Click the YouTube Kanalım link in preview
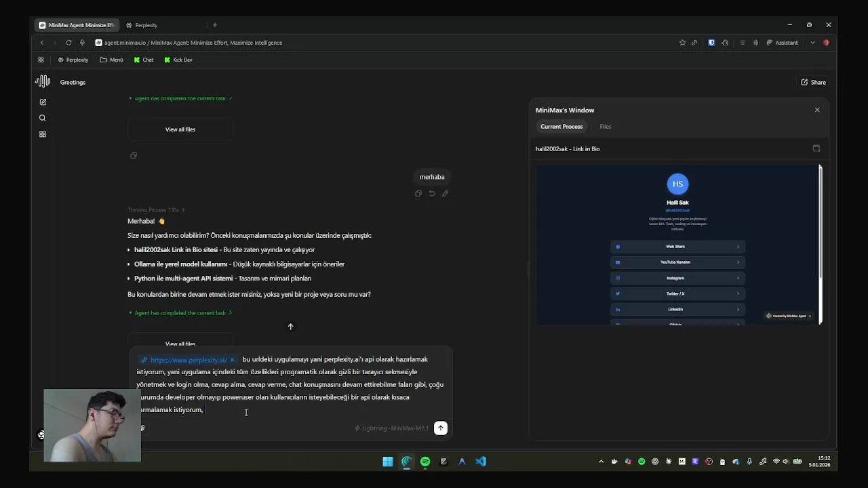 click(677, 262)
